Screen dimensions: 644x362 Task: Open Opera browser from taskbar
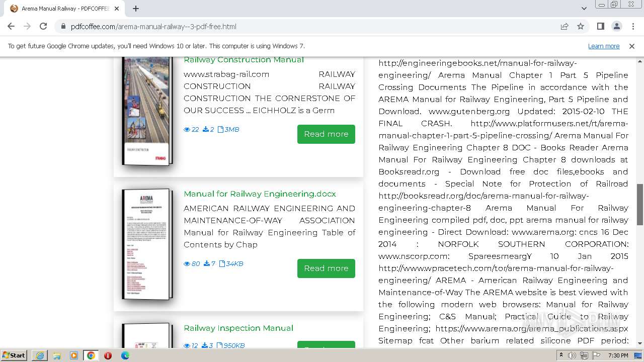108,355
